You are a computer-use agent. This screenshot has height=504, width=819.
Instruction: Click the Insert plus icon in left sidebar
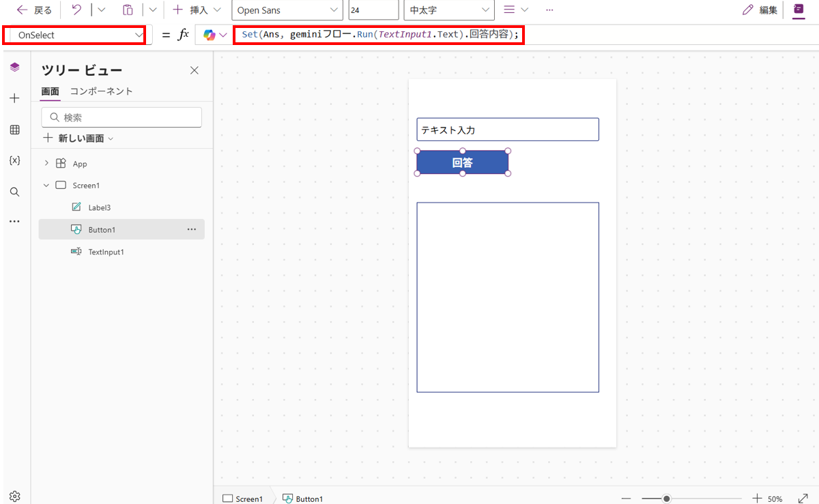pos(15,98)
